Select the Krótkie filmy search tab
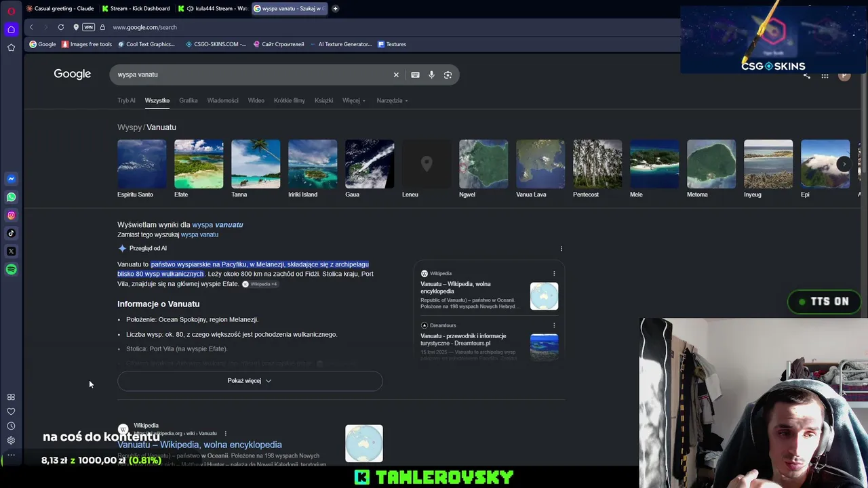 click(x=290, y=100)
